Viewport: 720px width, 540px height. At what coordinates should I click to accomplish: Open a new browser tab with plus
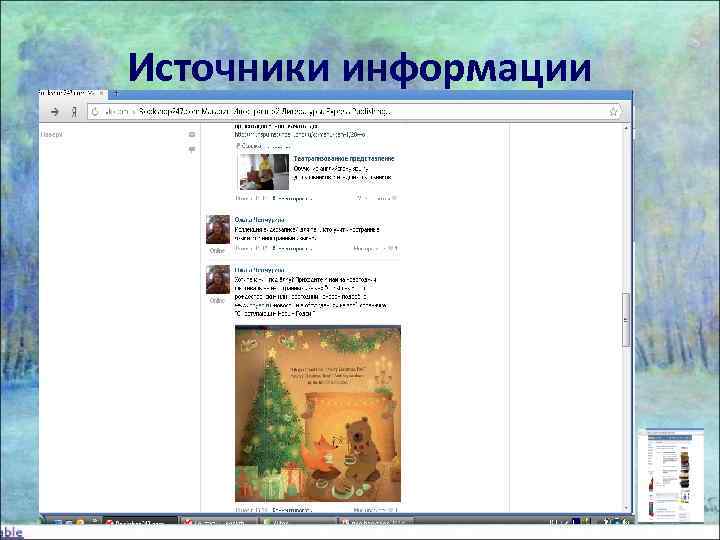(116, 93)
